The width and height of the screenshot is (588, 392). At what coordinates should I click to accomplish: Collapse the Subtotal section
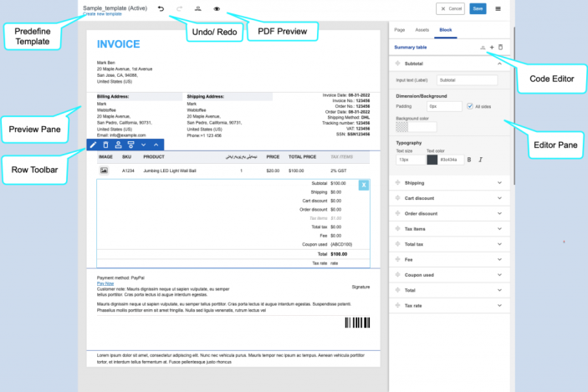499,64
